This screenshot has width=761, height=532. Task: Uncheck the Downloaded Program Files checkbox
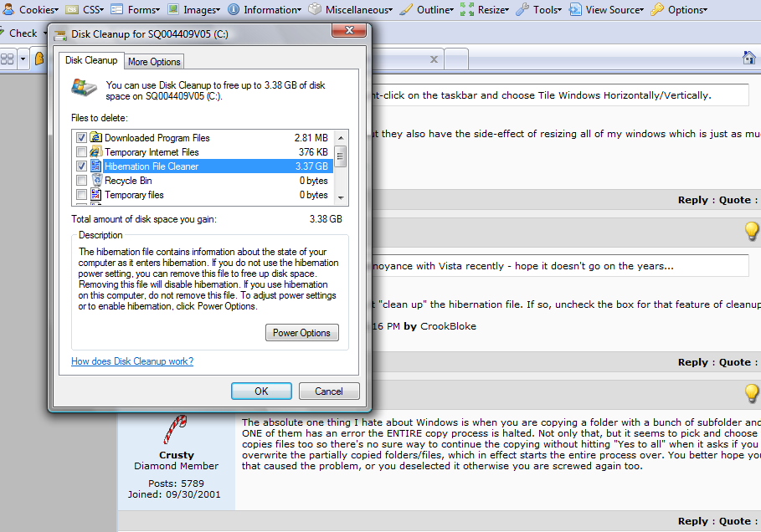(x=81, y=138)
